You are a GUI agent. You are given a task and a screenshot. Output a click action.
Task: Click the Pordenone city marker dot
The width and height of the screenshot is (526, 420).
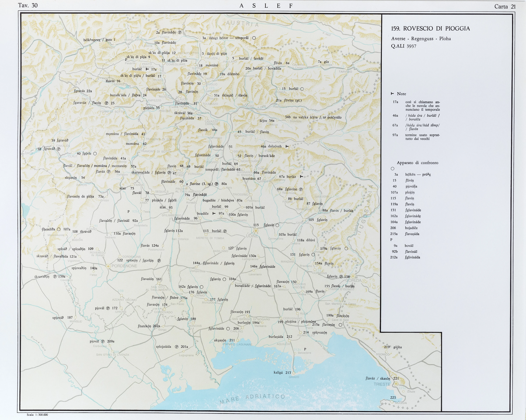(x=108, y=266)
